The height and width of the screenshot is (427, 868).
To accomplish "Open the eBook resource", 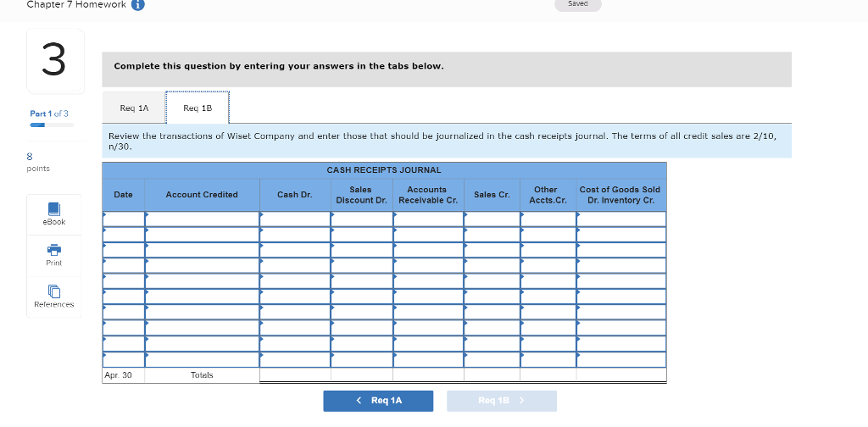I will coord(53,214).
